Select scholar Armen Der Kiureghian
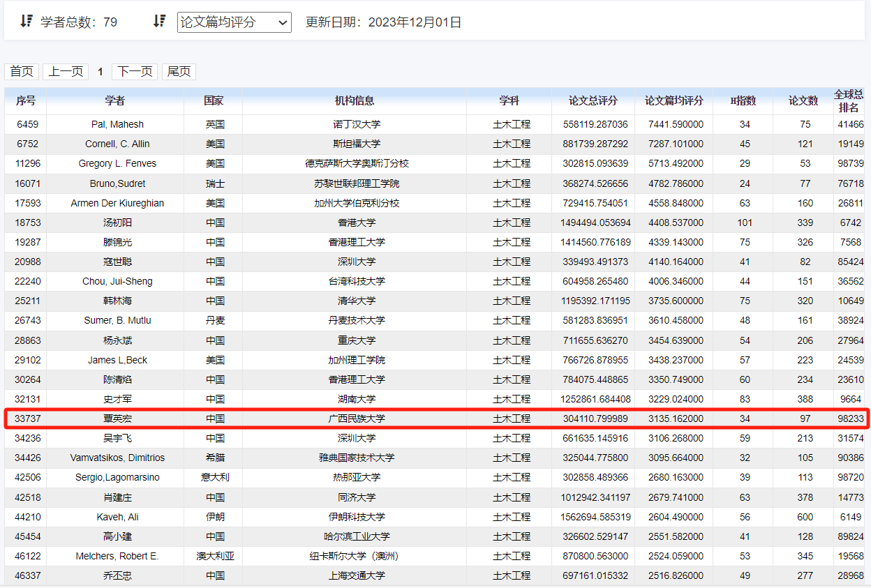The height and width of the screenshot is (588, 871). tap(117, 204)
